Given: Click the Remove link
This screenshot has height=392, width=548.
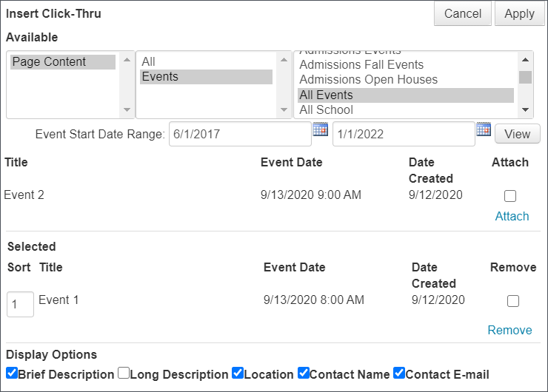Looking at the screenshot, I should pos(510,330).
